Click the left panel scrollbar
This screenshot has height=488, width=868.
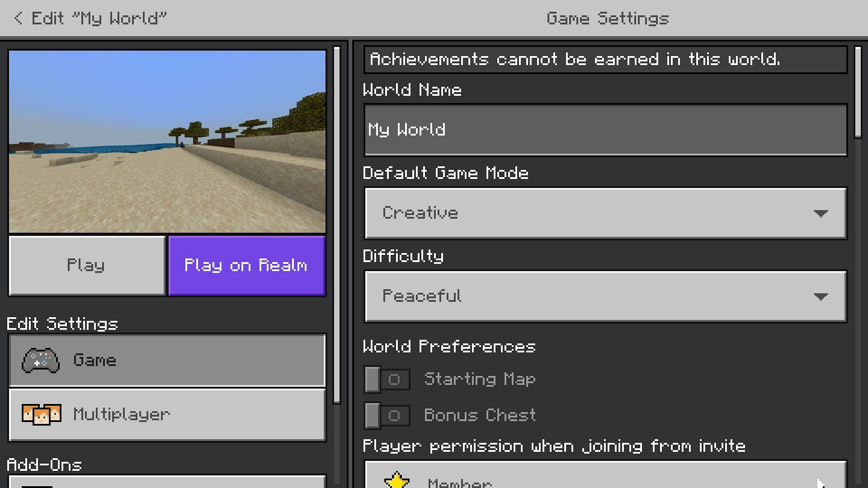coord(336,225)
